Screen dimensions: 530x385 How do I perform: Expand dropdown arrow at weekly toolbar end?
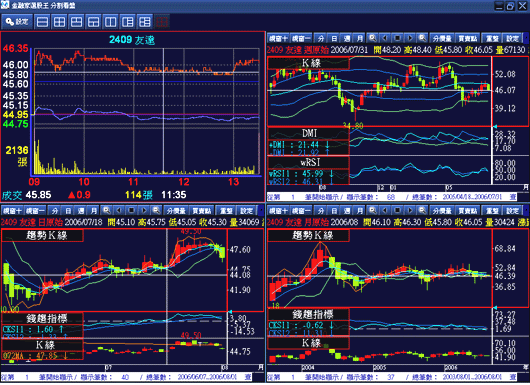point(526,38)
